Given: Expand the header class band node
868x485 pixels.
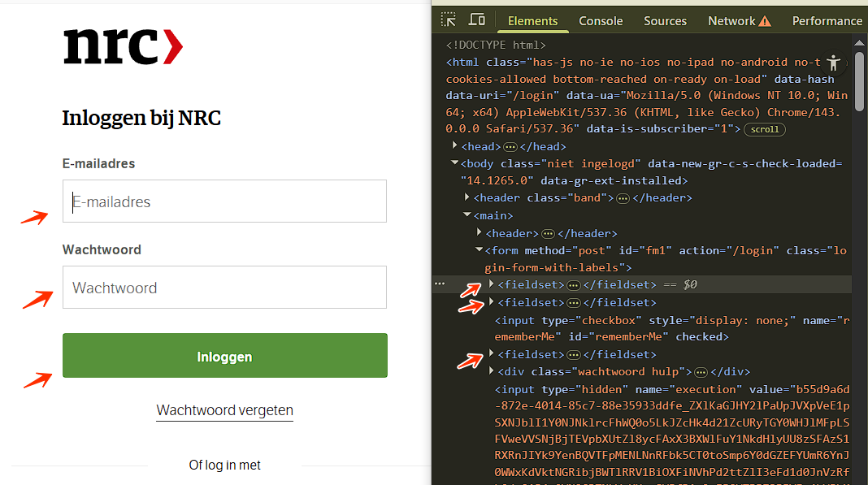Looking at the screenshot, I should (467, 197).
